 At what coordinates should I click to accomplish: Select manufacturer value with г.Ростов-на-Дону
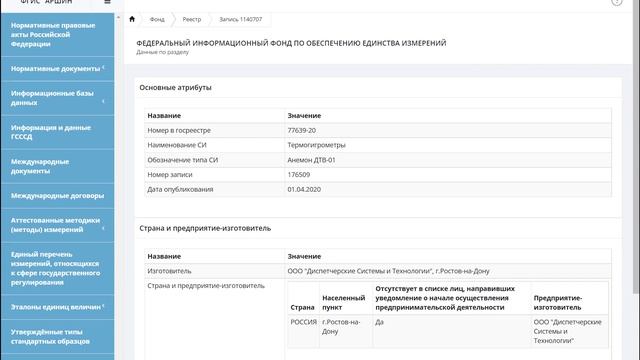click(x=388, y=271)
